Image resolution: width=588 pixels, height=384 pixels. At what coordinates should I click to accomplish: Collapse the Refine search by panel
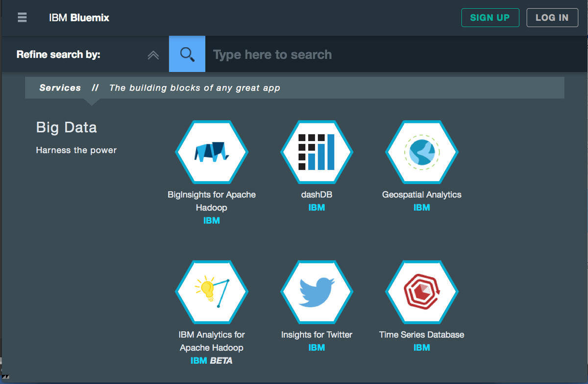click(153, 55)
